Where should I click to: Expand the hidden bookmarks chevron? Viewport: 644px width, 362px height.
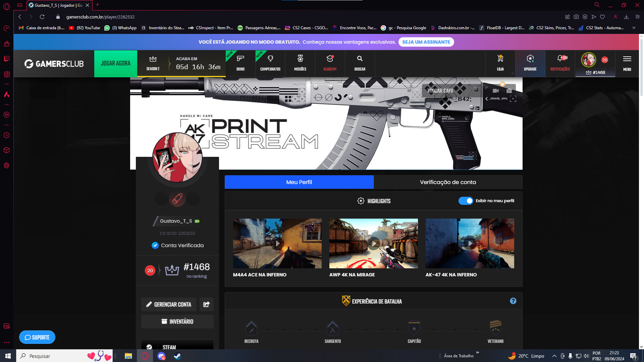point(634,28)
